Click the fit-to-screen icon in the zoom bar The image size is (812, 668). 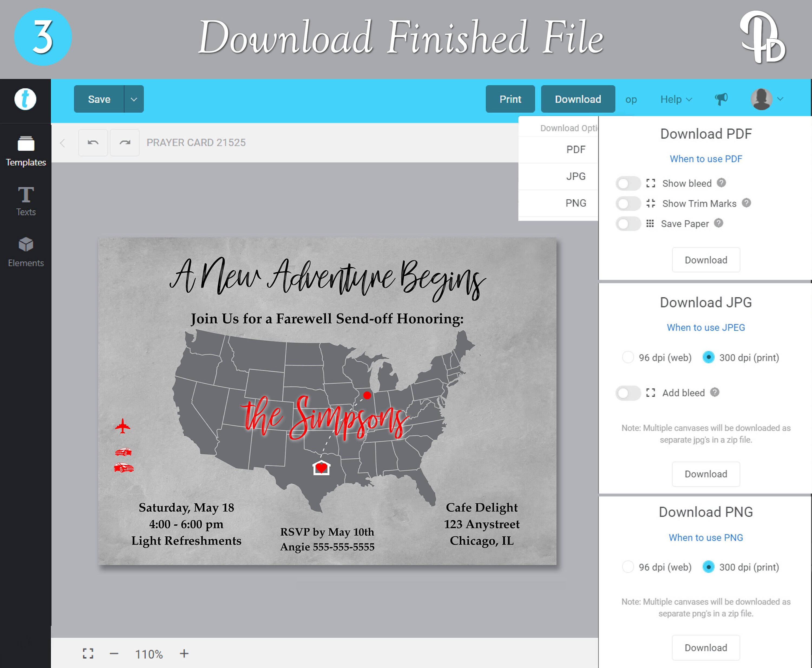pos(88,653)
